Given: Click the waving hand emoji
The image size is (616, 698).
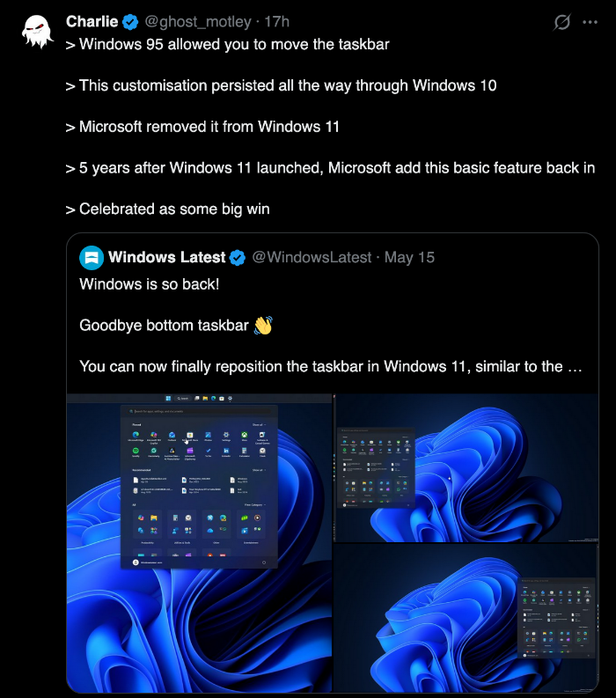Looking at the screenshot, I should (x=263, y=326).
